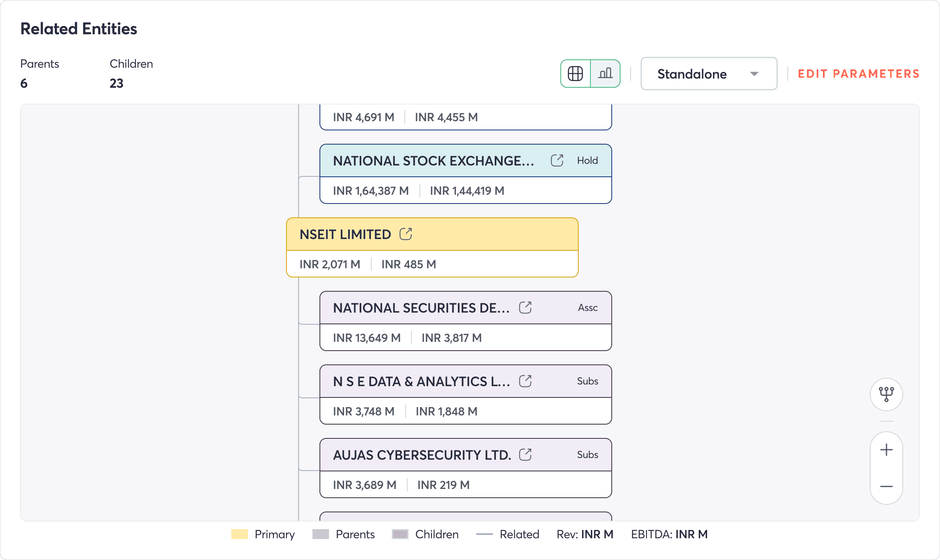Click the Hold tag on National Stock Exchange
The width and height of the screenshot is (940, 560).
(587, 160)
